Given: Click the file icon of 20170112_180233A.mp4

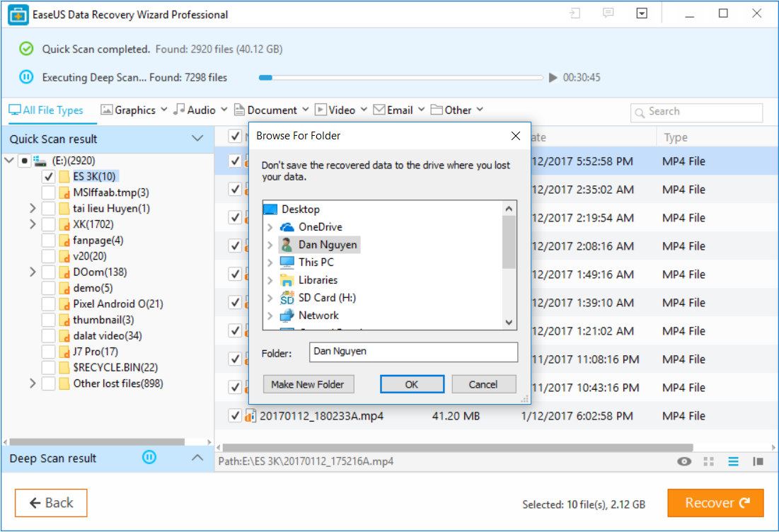Looking at the screenshot, I should tap(250, 416).
